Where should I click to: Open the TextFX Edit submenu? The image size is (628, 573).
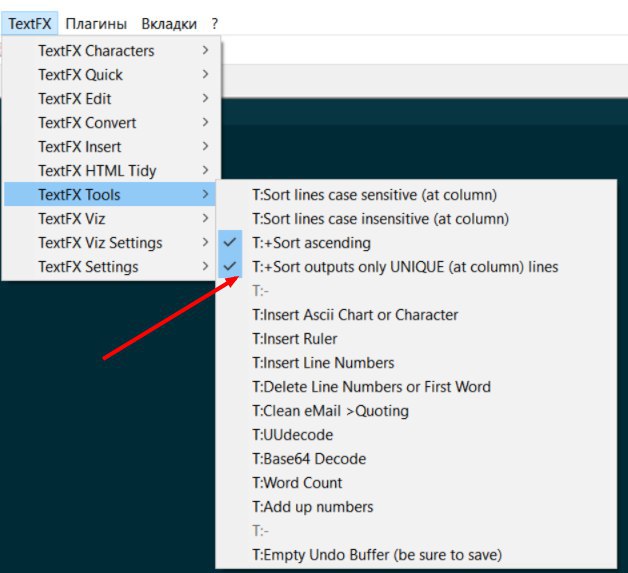[x=110, y=99]
